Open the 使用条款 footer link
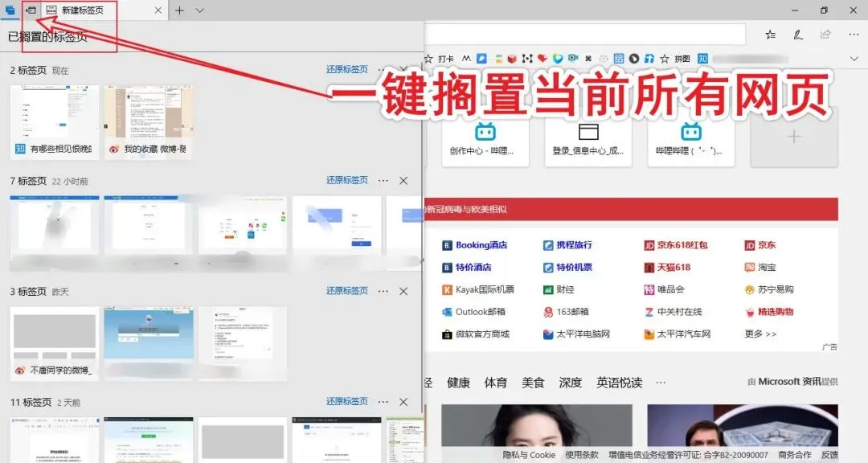 582,455
